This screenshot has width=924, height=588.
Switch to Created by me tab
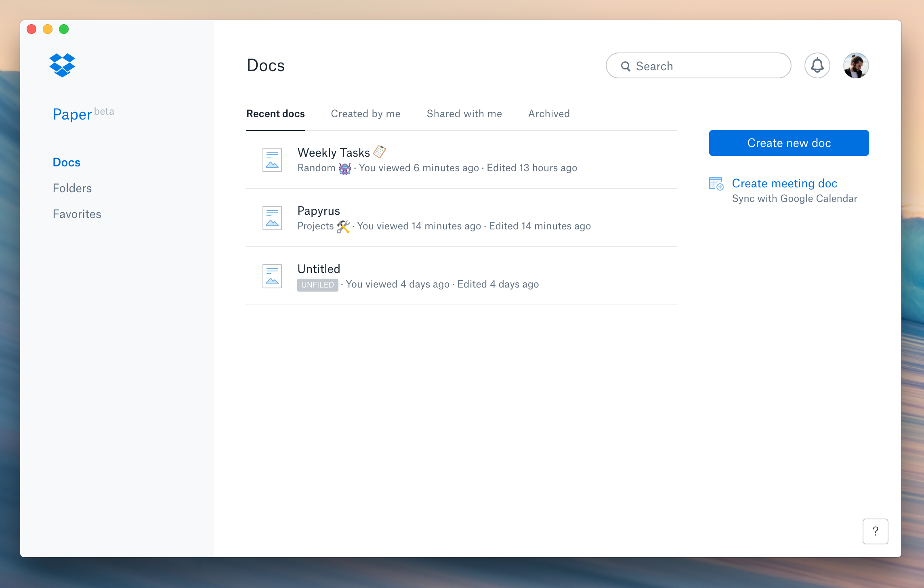[x=365, y=114]
